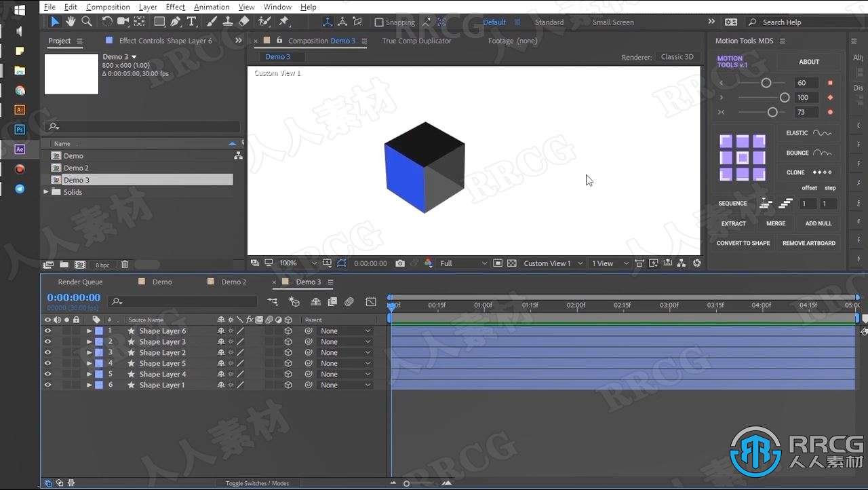Select the Local Axis mode icon
The image size is (868, 490).
coord(328,22)
